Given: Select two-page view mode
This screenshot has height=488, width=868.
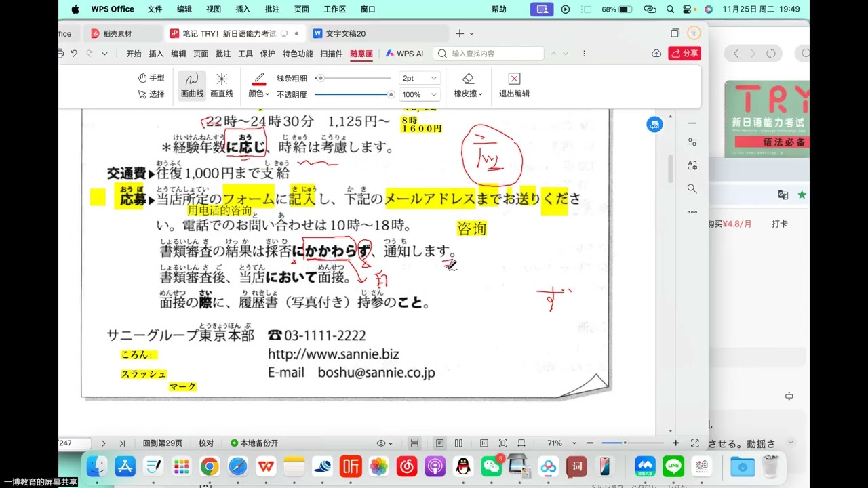Looking at the screenshot, I should (x=459, y=443).
